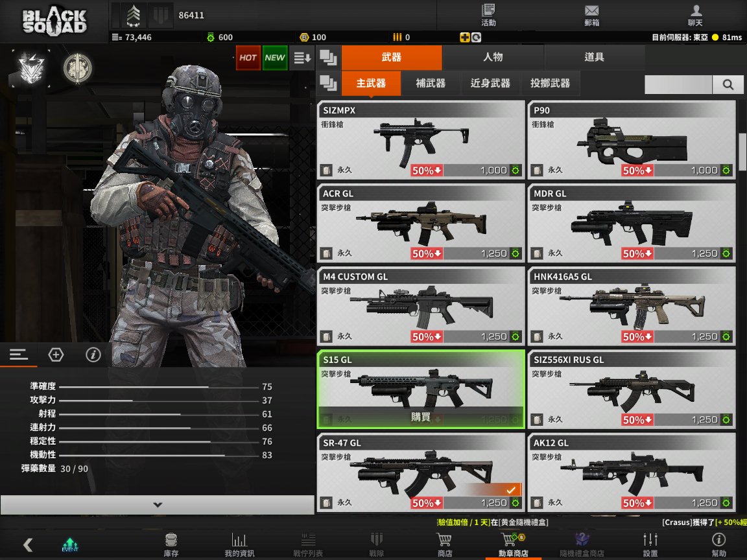Click the weapon list scrollbar
The height and width of the screenshot is (560, 747).
point(742,152)
